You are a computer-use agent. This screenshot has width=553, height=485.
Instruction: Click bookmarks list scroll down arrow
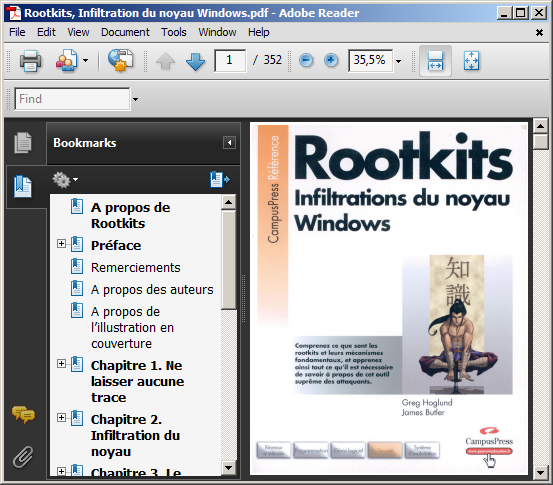229,468
